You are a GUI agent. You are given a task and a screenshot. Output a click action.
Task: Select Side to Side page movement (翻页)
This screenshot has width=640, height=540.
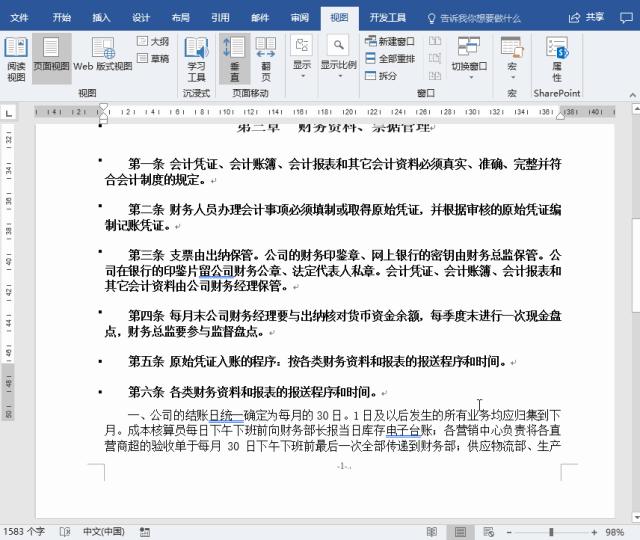point(266,60)
